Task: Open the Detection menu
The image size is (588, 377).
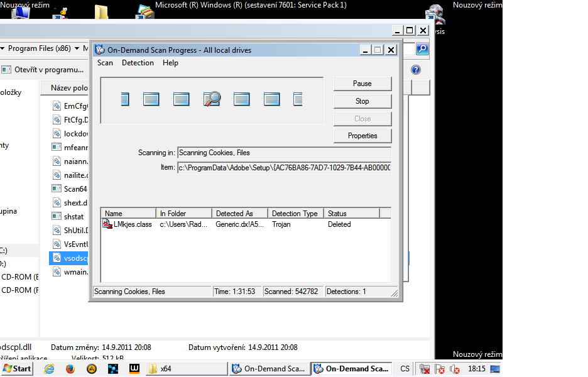Action: coord(138,63)
